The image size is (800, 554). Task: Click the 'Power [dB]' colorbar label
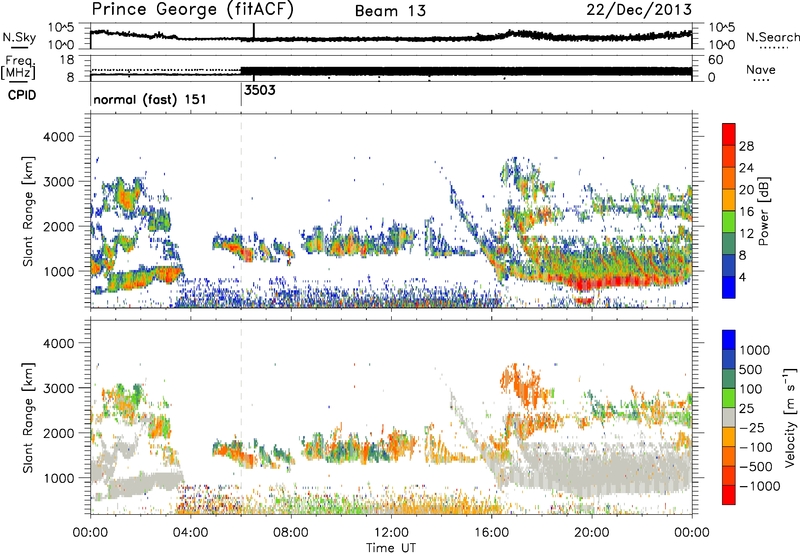pyautogui.click(x=764, y=211)
